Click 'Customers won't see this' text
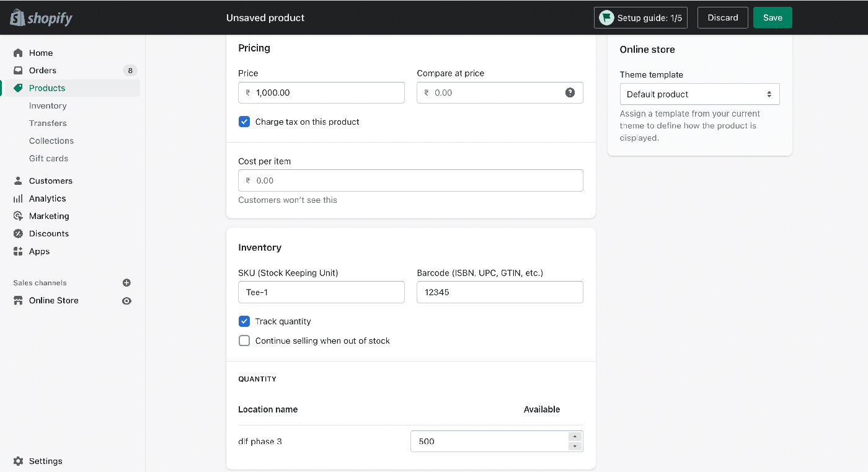Viewport: 868px width, 472px height. [288, 200]
